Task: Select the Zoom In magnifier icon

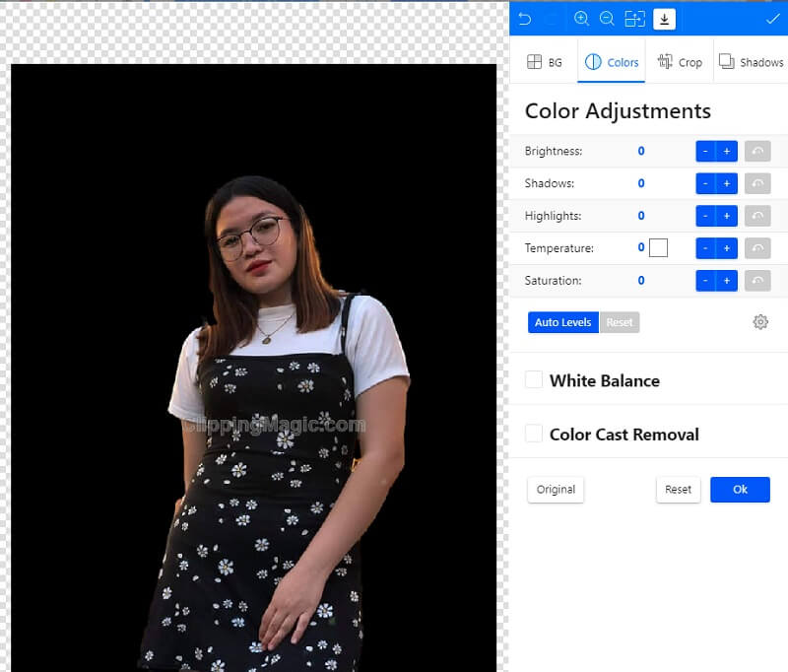Action: point(582,18)
